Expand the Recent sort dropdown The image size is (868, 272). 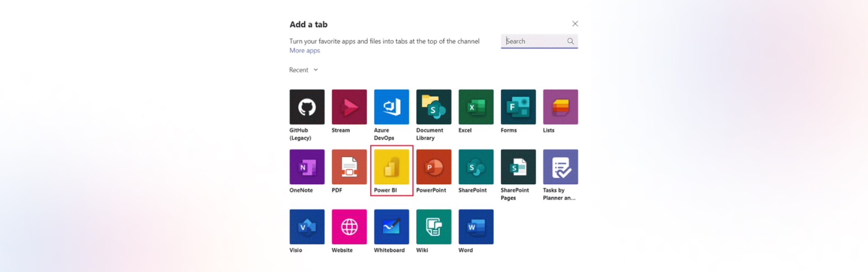[x=303, y=70]
